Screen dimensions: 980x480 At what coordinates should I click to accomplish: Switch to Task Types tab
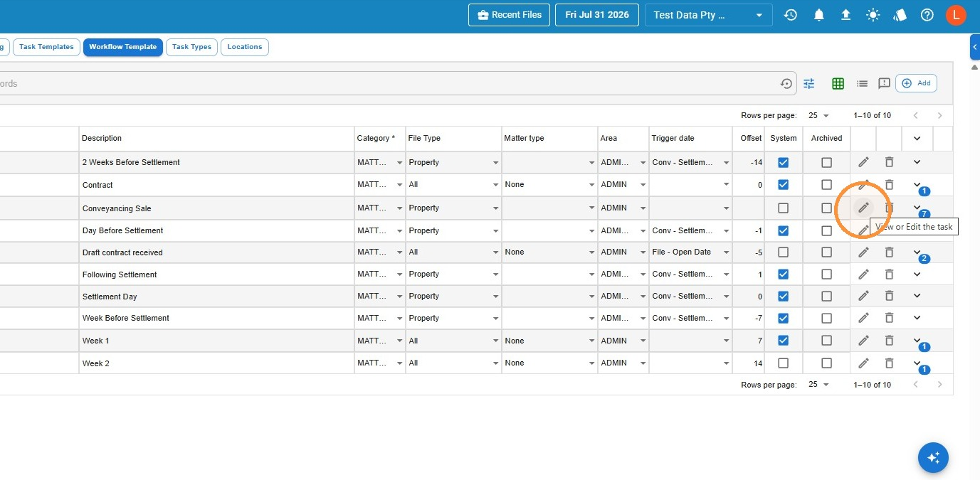click(x=191, y=47)
